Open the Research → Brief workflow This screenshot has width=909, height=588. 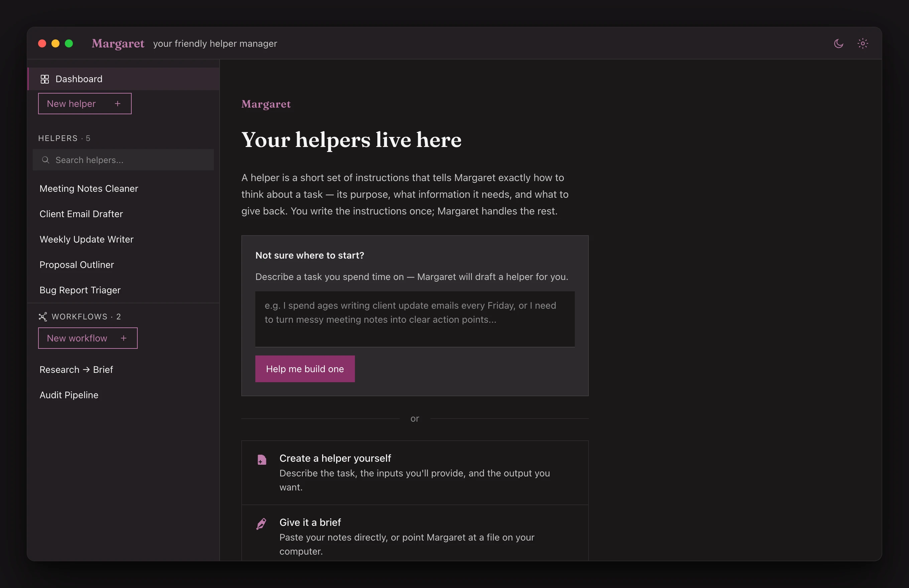tap(124, 370)
